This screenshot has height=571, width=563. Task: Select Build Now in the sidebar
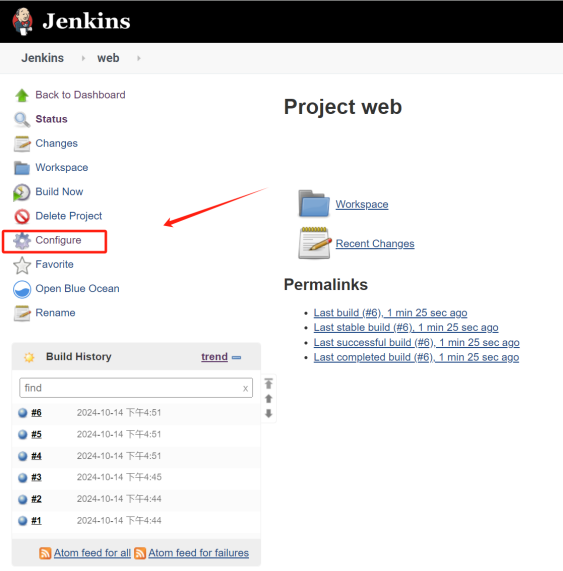click(x=59, y=192)
